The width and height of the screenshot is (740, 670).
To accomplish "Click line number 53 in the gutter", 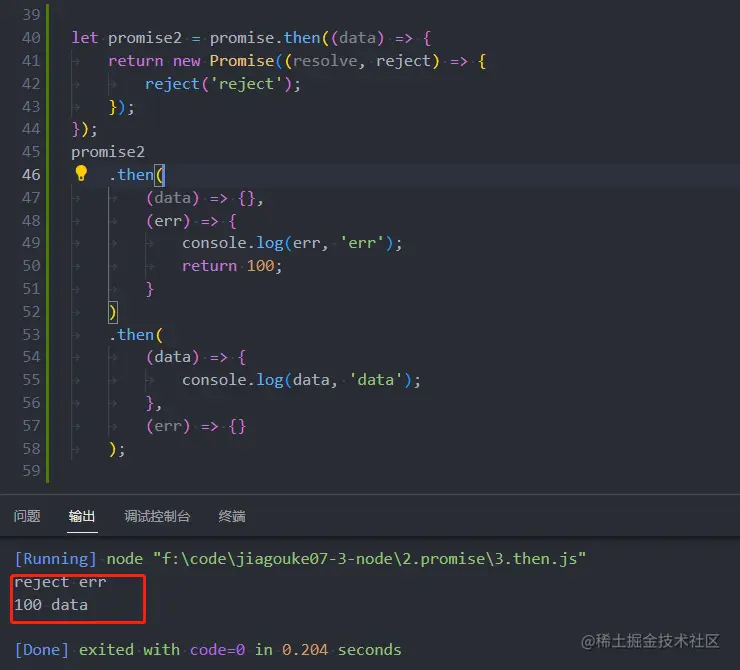I will click(31, 335).
